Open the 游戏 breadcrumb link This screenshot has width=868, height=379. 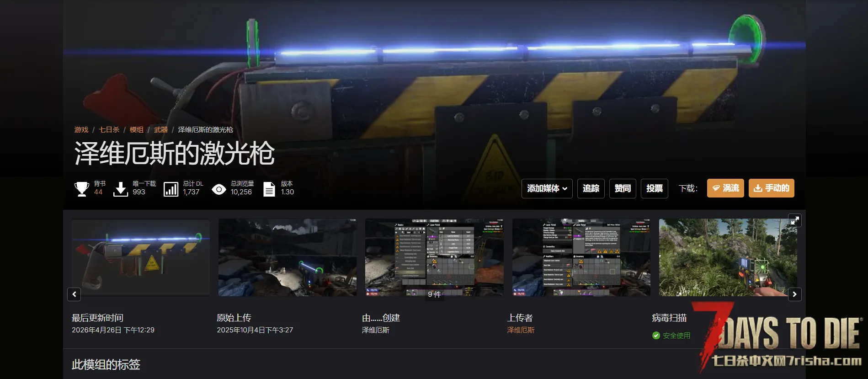[x=81, y=130]
